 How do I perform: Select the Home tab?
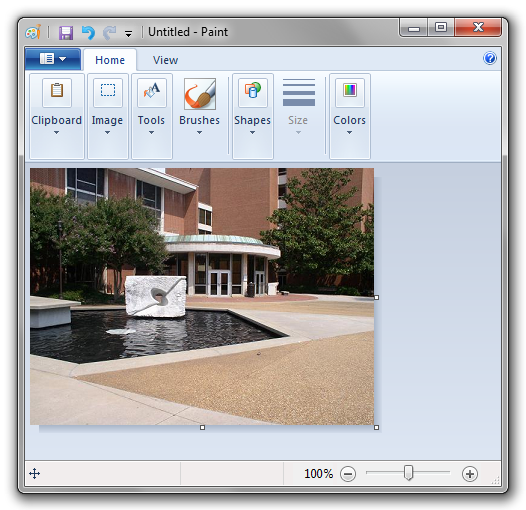point(110,60)
